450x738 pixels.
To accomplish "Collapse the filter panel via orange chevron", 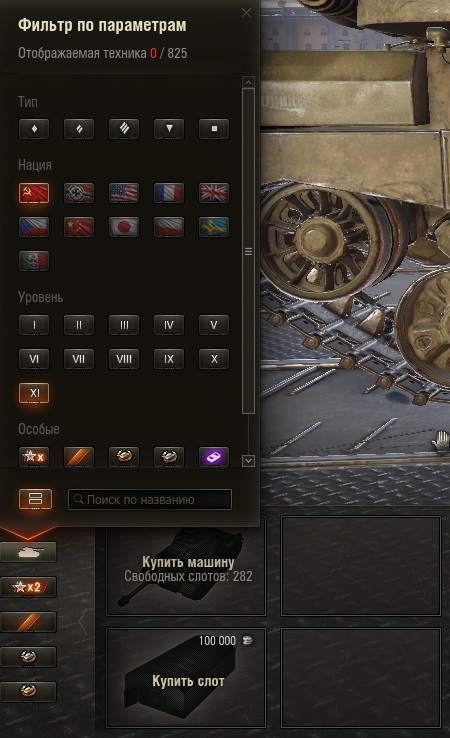I will [28, 533].
